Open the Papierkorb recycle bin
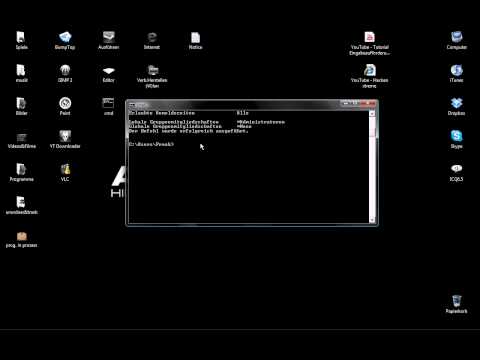Screen dimensions: 480x360 pyautogui.click(x=457, y=304)
